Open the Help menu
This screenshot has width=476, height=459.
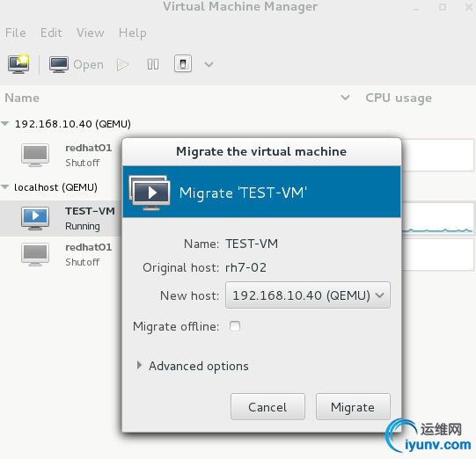tap(133, 33)
